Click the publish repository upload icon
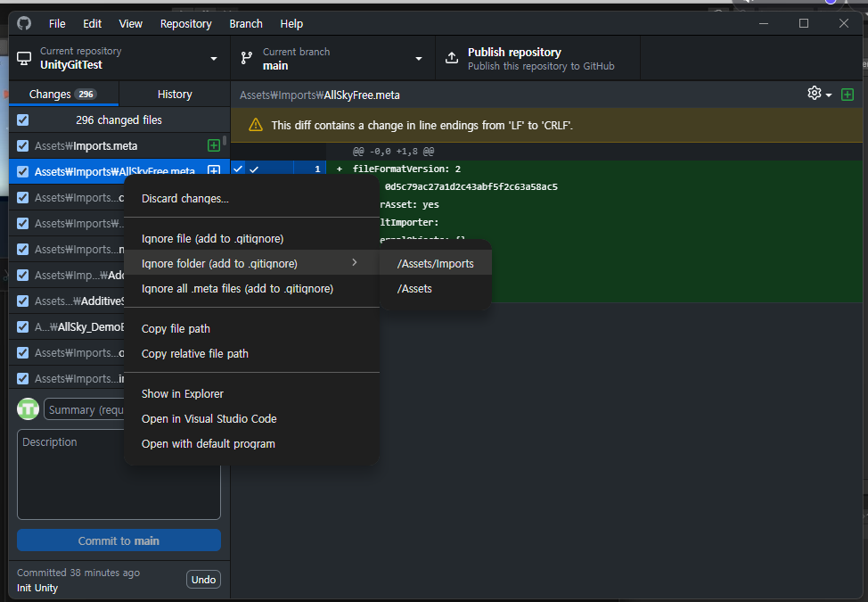The height and width of the screenshot is (602, 868). (452, 58)
